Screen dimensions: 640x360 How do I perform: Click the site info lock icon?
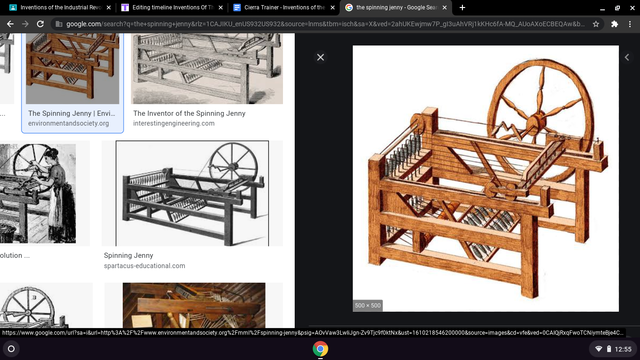(59, 24)
